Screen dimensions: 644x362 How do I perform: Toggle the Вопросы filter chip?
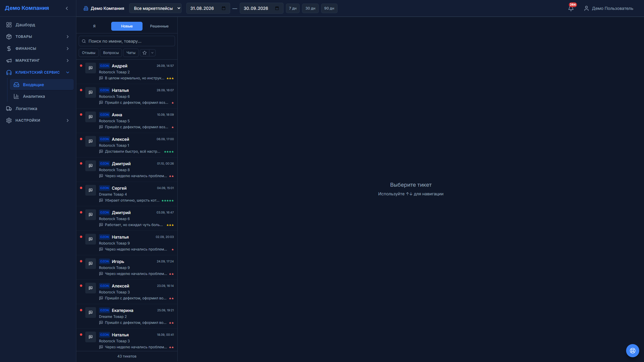click(111, 53)
